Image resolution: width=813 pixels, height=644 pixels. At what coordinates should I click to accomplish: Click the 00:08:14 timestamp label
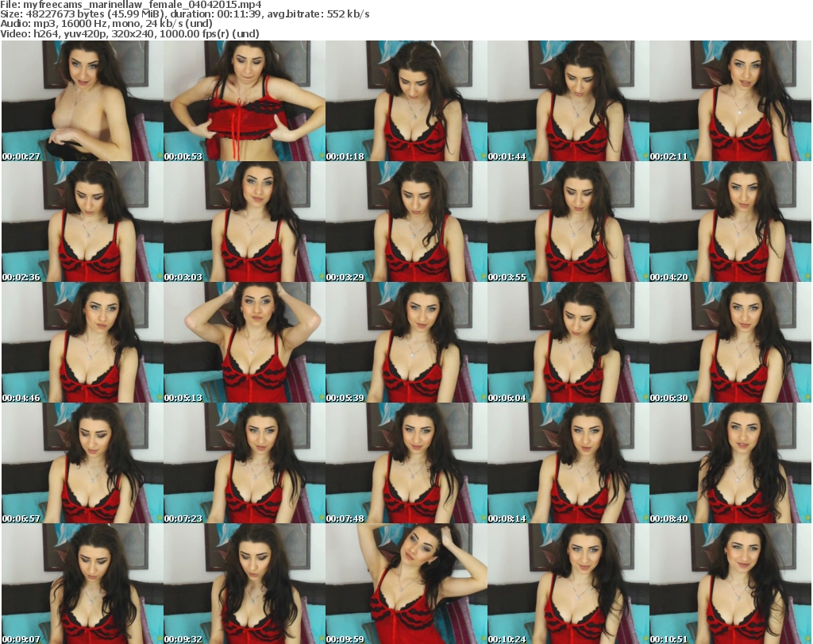click(507, 519)
